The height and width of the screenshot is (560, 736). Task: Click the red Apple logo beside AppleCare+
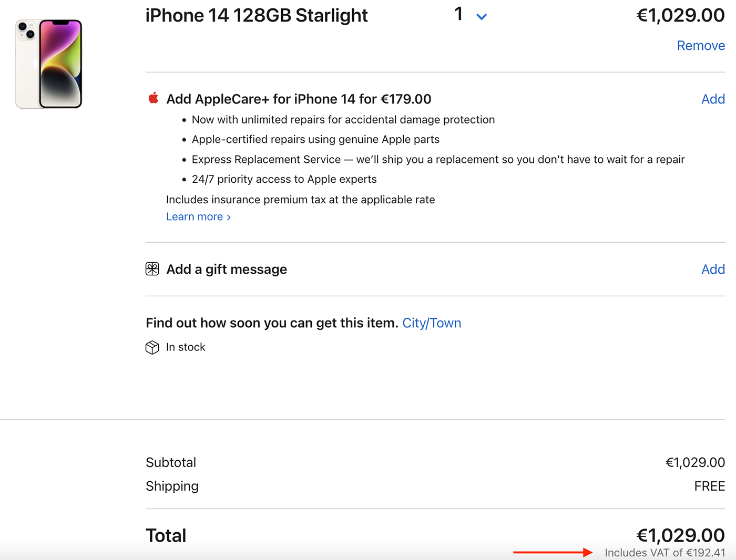[154, 98]
